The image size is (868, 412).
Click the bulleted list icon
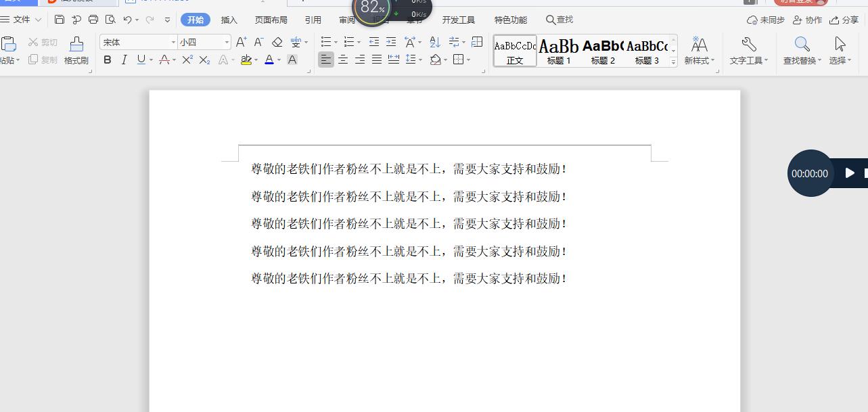click(326, 42)
